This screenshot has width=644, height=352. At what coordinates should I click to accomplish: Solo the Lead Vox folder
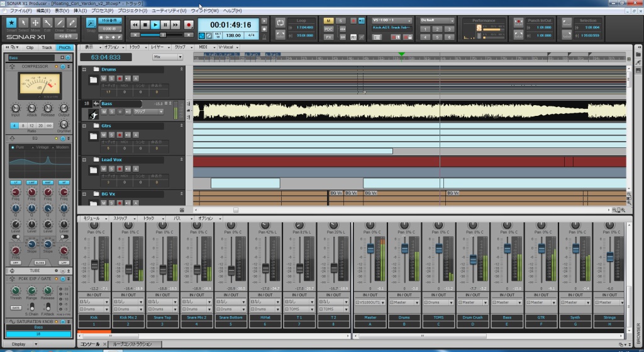pos(111,169)
